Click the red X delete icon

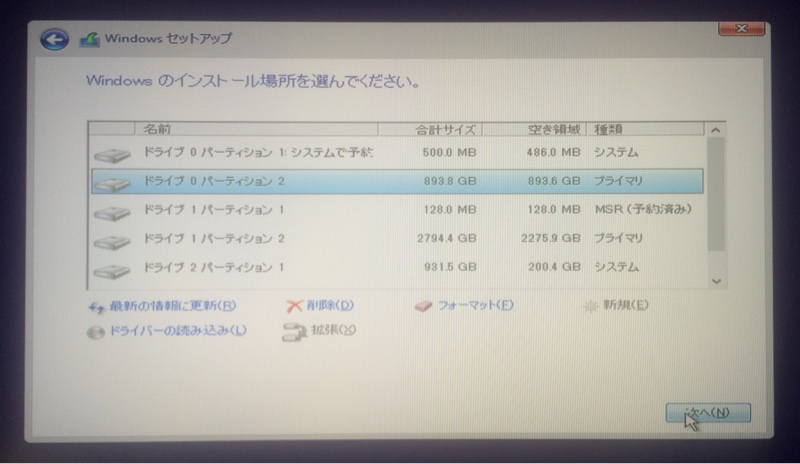tap(294, 306)
